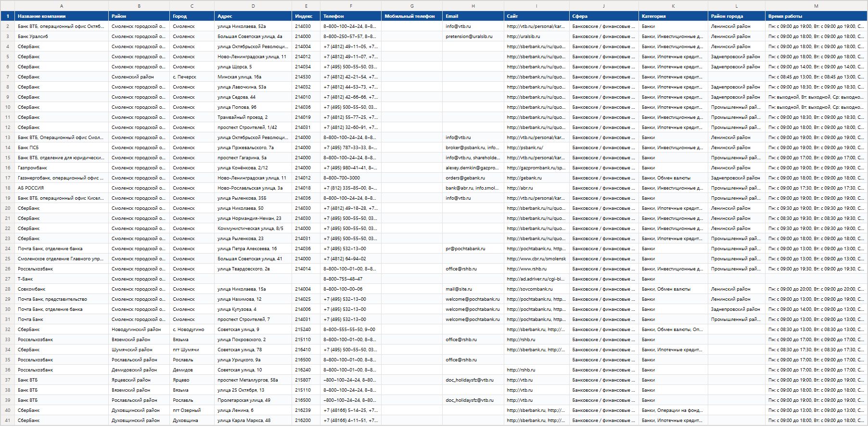Image resolution: width=868 pixels, height=434 pixels.
Task: Open the http://sovcombank.ru site cell
Action: [x=536, y=289]
